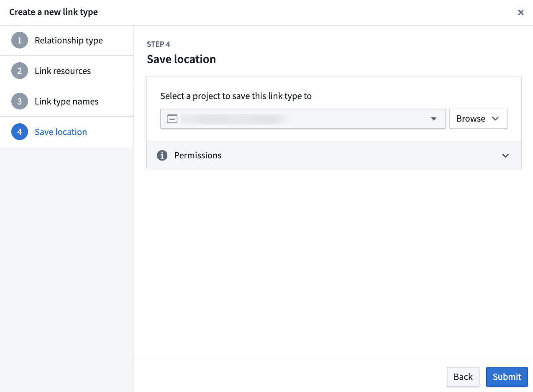
Task: Click the project selection field
Action: (x=303, y=119)
